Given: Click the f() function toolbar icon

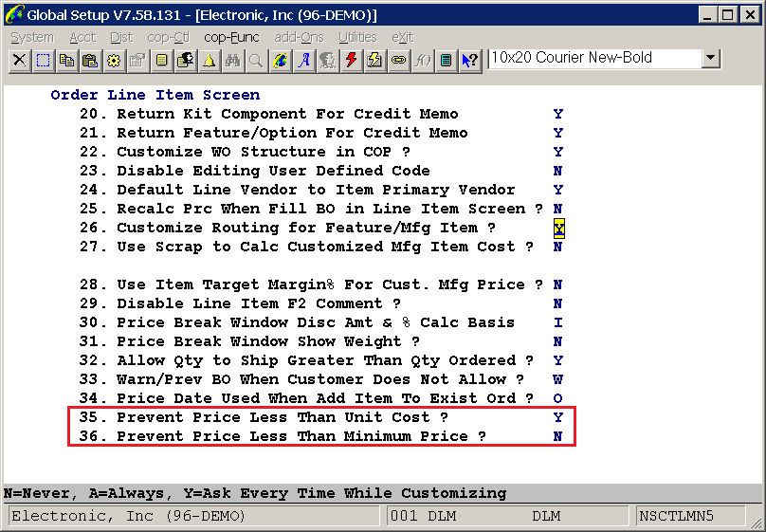Looking at the screenshot, I should tap(422, 61).
